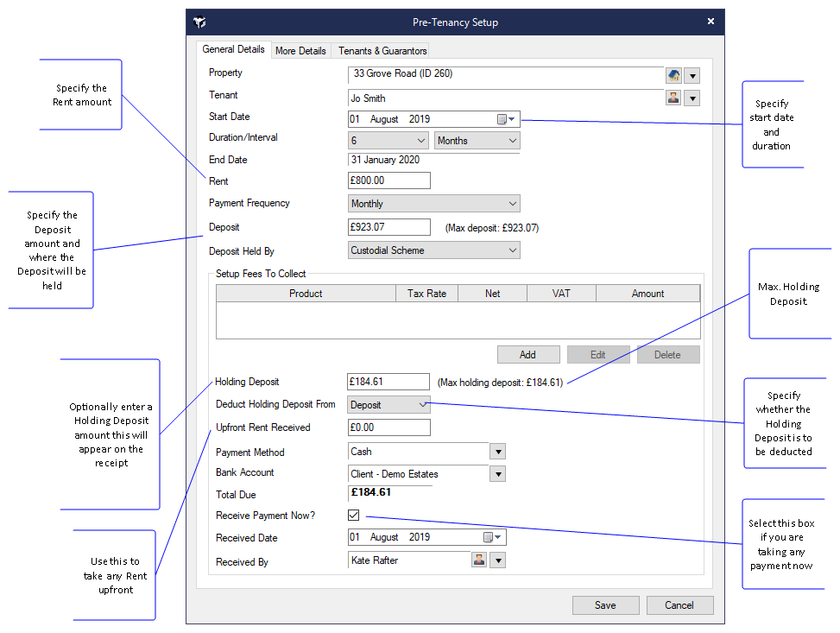The image size is (840, 633).
Task: Click the tenant person icon
Action: click(673, 98)
